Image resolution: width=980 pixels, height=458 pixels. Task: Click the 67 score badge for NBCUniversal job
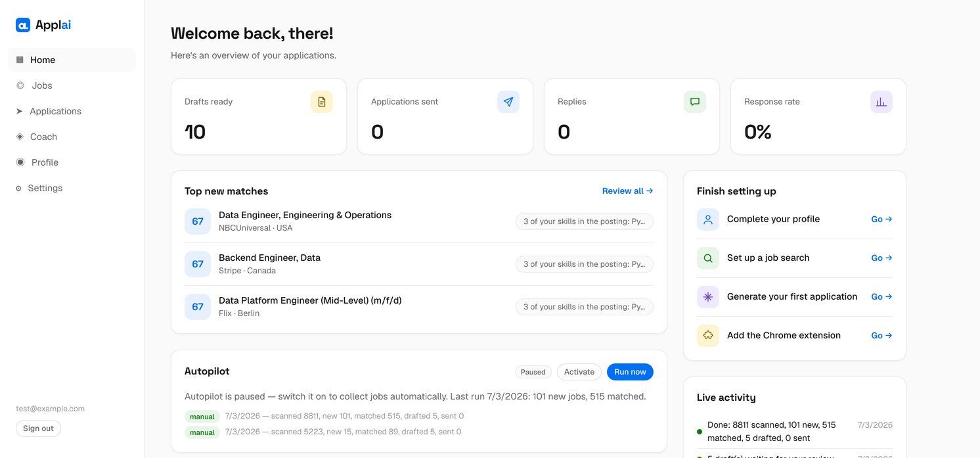(198, 221)
